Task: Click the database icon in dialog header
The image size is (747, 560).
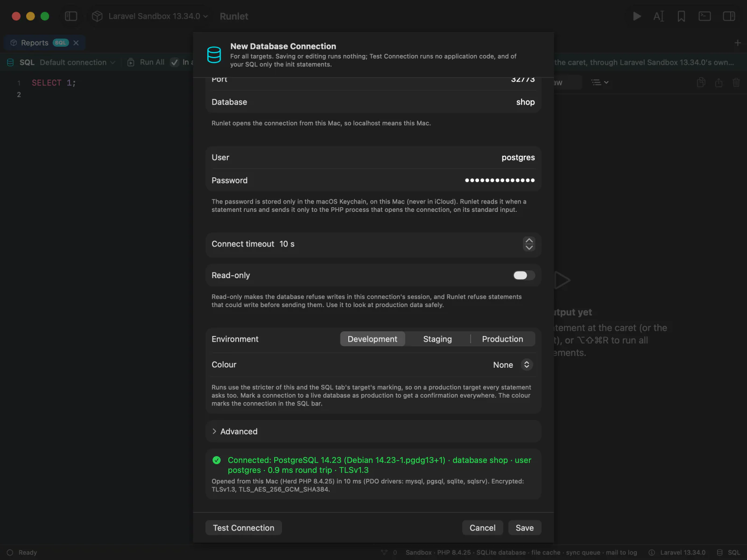Action: [x=214, y=55]
